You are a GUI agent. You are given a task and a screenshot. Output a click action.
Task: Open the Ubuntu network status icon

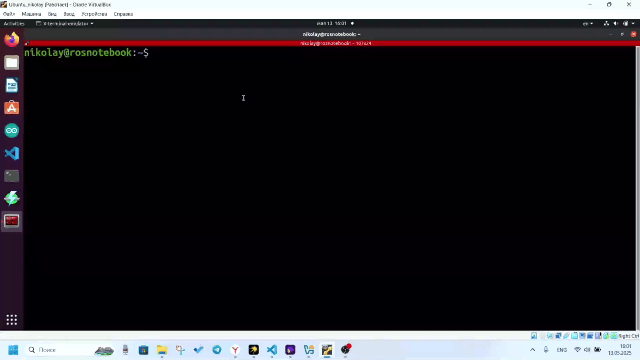coord(606,24)
